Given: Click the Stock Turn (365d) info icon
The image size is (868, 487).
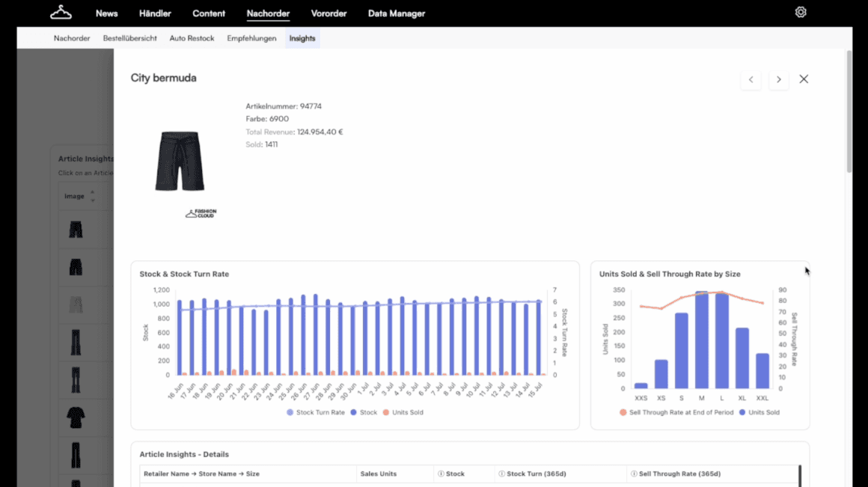Looking at the screenshot, I should [x=501, y=474].
